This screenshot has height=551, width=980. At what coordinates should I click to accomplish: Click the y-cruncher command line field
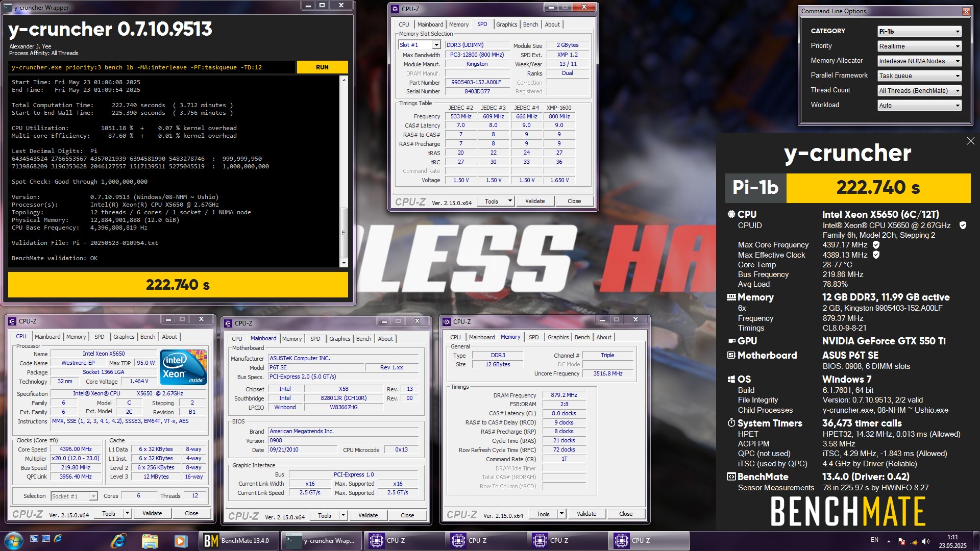click(152, 67)
